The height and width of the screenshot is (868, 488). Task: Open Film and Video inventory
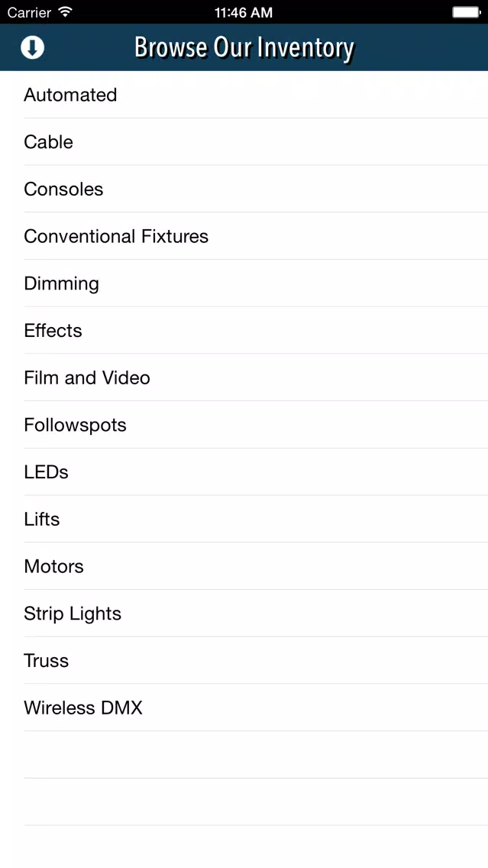click(x=244, y=377)
